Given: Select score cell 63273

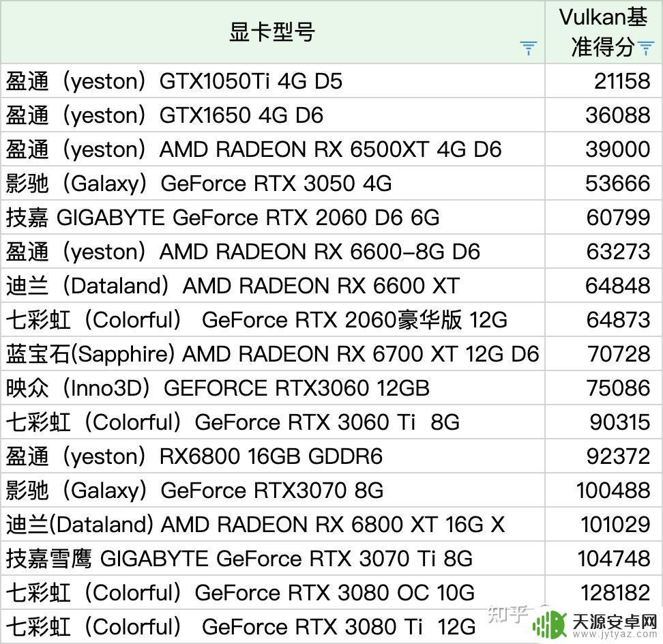Looking at the screenshot, I should click(x=604, y=251).
